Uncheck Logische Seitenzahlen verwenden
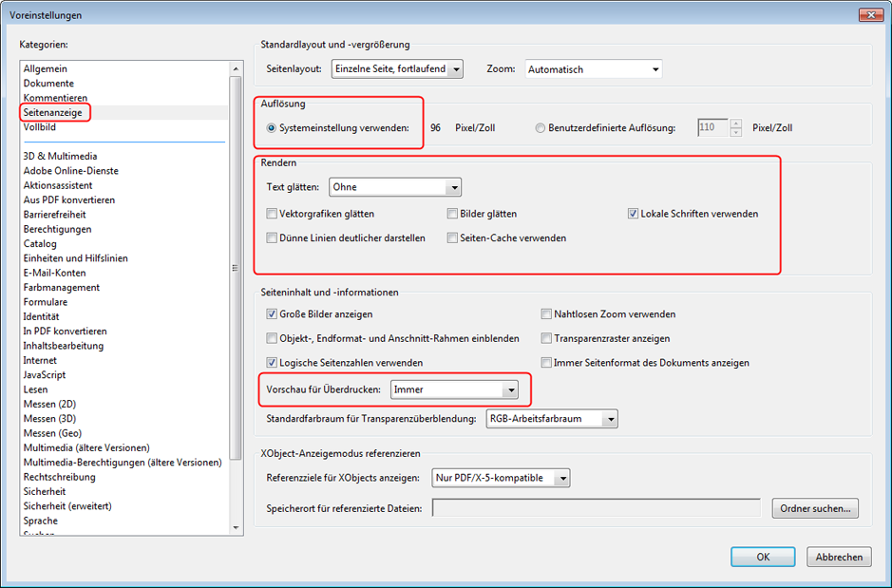The width and height of the screenshot is (892, 588). click(x=272, y=362)
